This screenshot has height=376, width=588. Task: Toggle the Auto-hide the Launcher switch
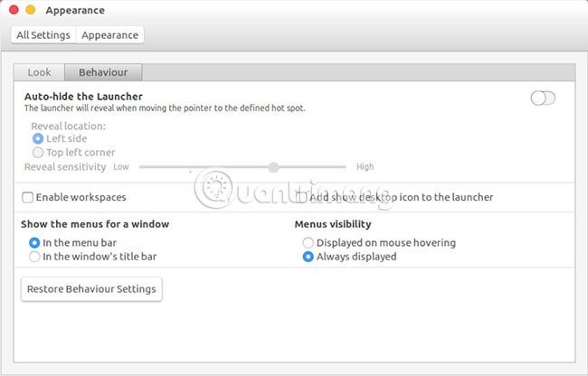coord(543,99)
